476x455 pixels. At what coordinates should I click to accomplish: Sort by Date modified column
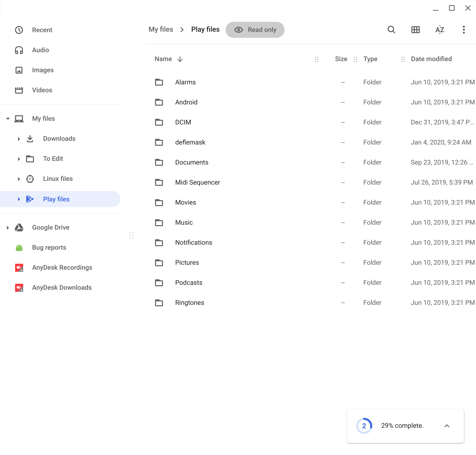pyautogui.click(x=431, y=59)
